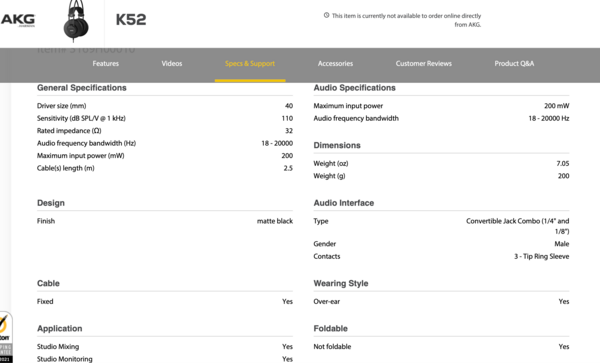Click the Cable(s) length (m) label
This screenshot has height=363, width=600.
coord(65,168)
